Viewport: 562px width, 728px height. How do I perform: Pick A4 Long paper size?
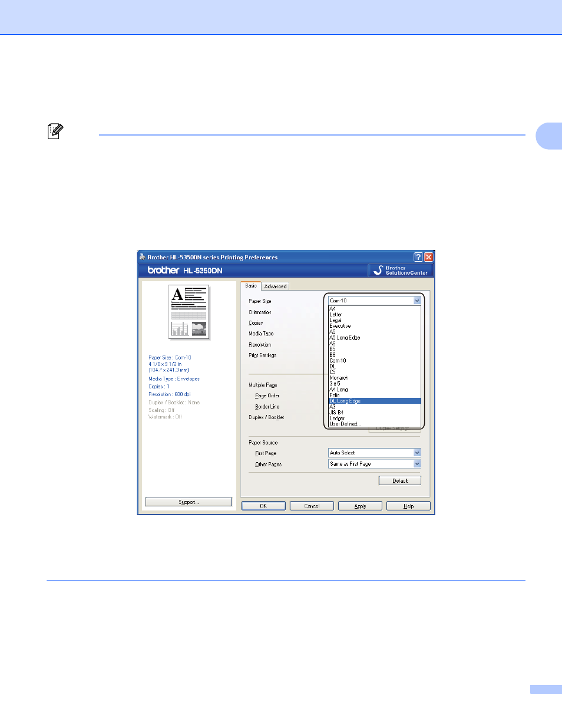[x=375, y=390]
